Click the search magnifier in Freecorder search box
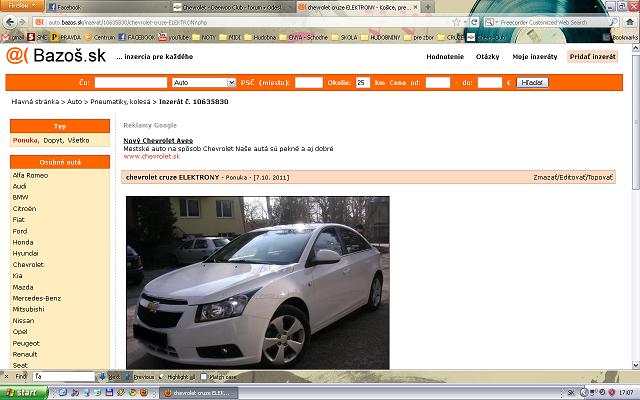 point(614,22)
